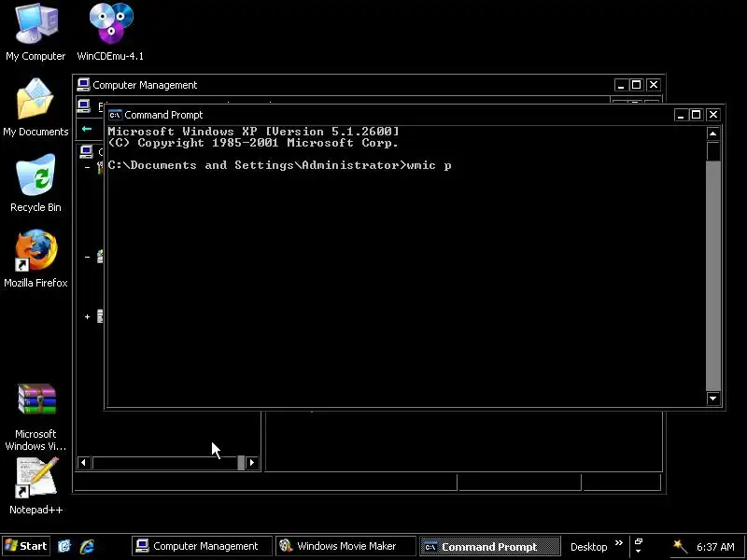Click the Show Desktop quick launch icon
747x560 pixels.
click(x=64, y=546)
